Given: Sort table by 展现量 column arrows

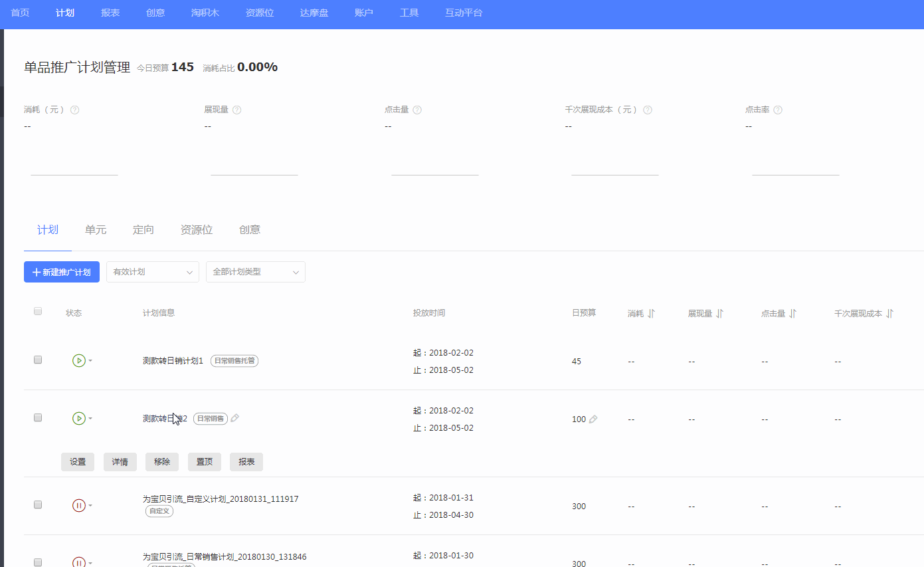Looking at the screenshot, I should pyautogui.click(x=719, y=313).
